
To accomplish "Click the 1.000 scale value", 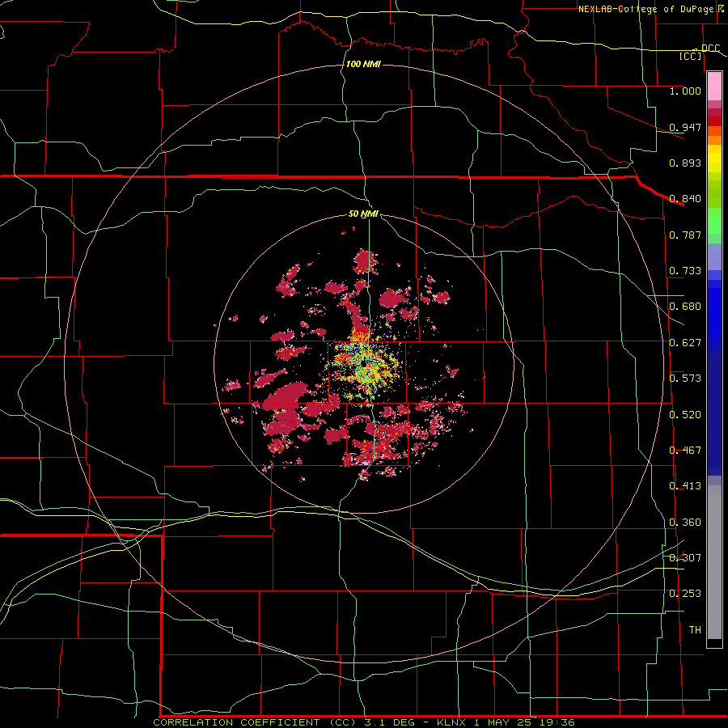I will pos(685,91).
